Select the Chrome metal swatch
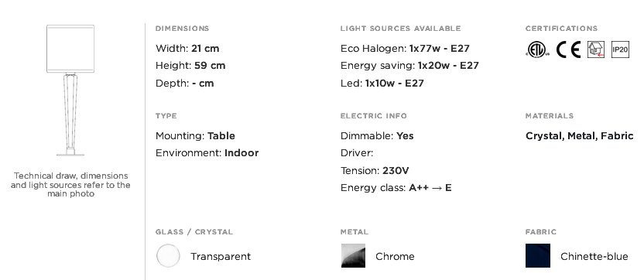Screen dimensions: 644x280 click(353, 256)
